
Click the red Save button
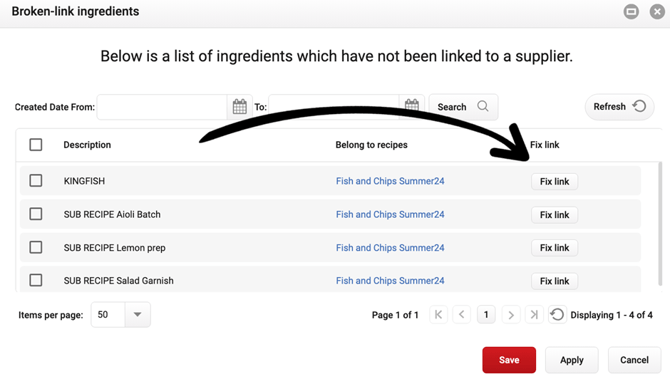pyautogui.click(x=509, y=360)
